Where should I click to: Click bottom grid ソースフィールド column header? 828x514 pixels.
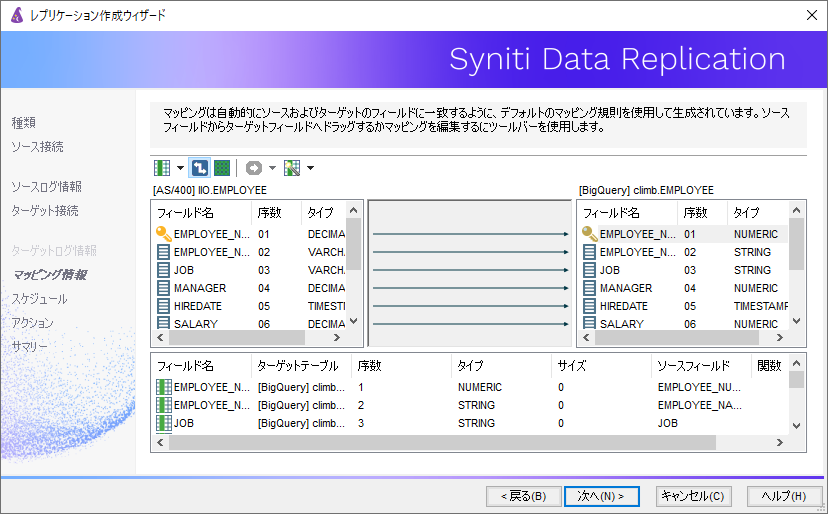(701, 366)
